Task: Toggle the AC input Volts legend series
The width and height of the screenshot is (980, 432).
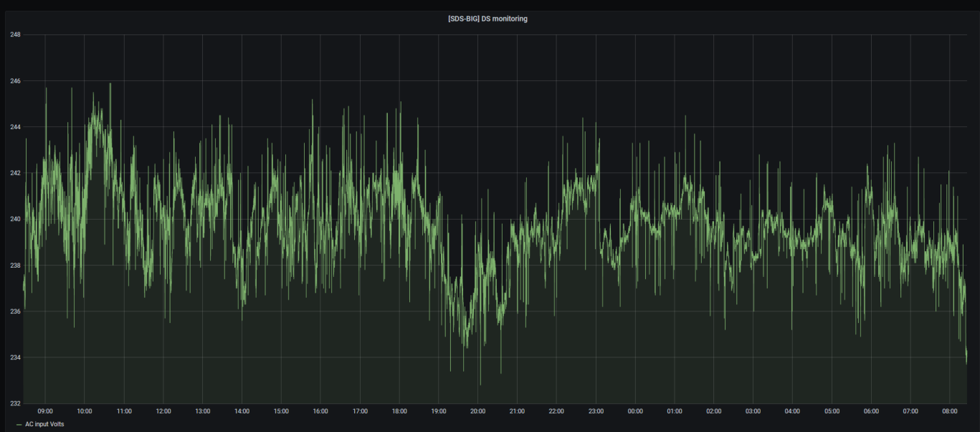Action: click(x=44, y=424)
